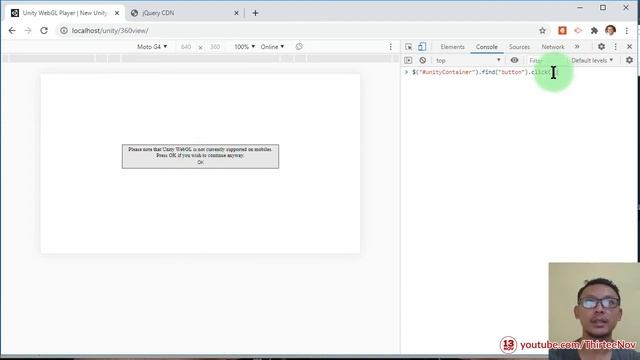Image resolution: width=640 pixels, height=360 pixels.
Task: Show the console sidebar
Action: (x=408, y=60)
